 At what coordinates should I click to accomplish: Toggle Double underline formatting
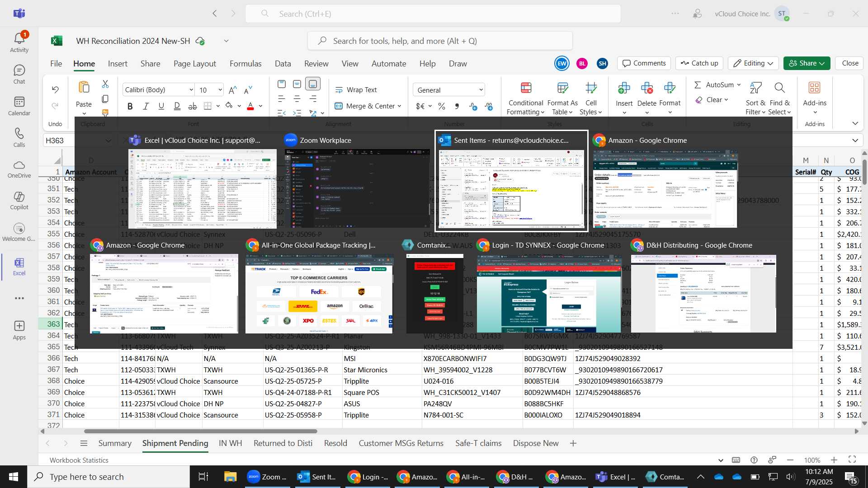(x=177, y=106)
